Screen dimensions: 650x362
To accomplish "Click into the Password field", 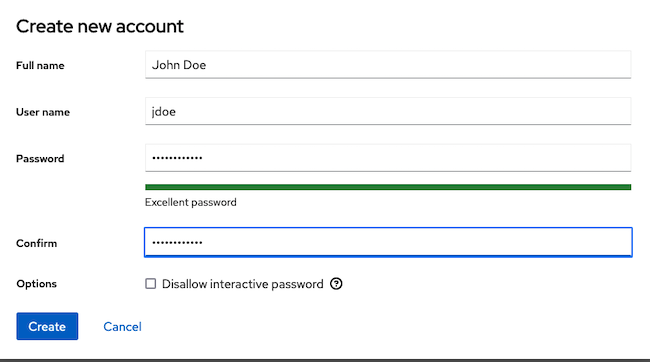I will (388, 158).
